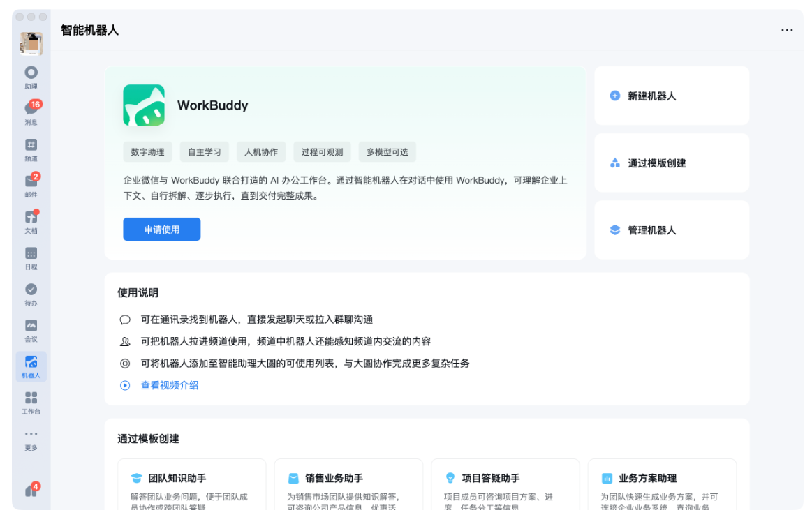
Task: Select 销售业务助手 template card
Action: click(x=348, y=484)
